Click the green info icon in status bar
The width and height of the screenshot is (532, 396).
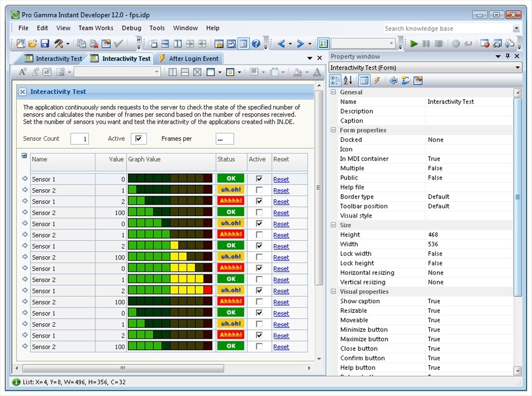pos(16,382)
